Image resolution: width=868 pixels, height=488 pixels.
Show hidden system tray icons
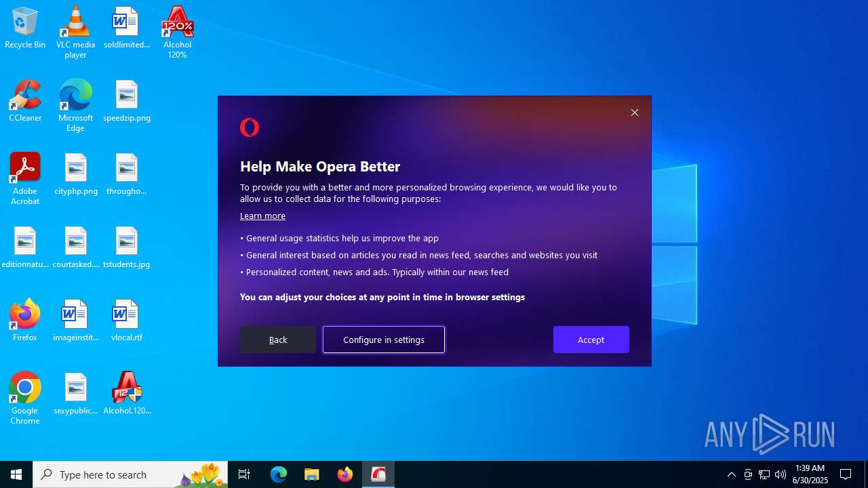coord(731,474)
